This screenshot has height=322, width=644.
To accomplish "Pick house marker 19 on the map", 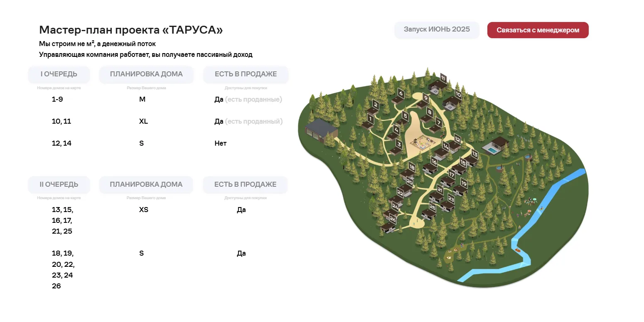I will [x=464, y=183].
